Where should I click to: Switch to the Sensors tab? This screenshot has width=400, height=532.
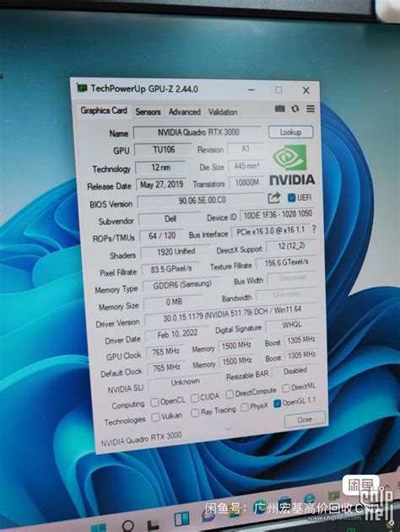[x=148, y=112]
